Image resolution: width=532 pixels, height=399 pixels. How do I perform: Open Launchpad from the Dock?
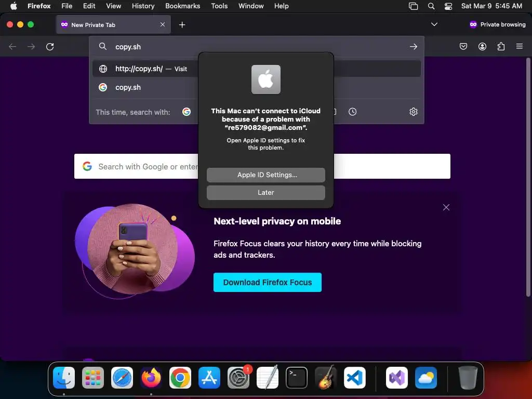[x=92, y=377]
